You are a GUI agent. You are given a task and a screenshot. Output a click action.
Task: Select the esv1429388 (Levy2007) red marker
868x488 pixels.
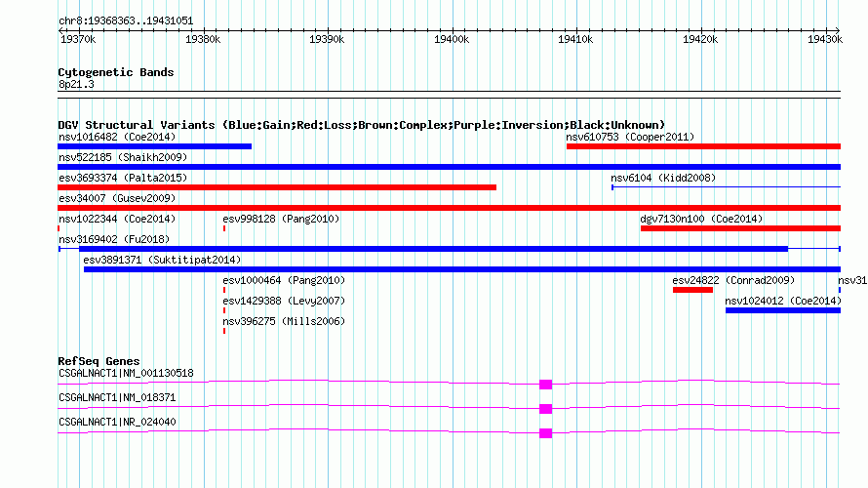(224, 310)
